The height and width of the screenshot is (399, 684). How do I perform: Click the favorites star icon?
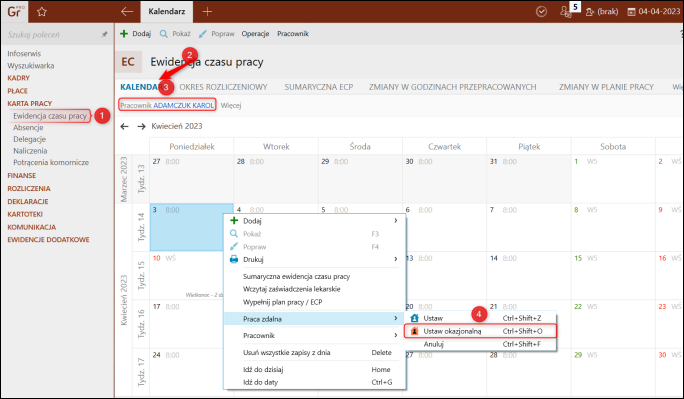pos(42,12)
